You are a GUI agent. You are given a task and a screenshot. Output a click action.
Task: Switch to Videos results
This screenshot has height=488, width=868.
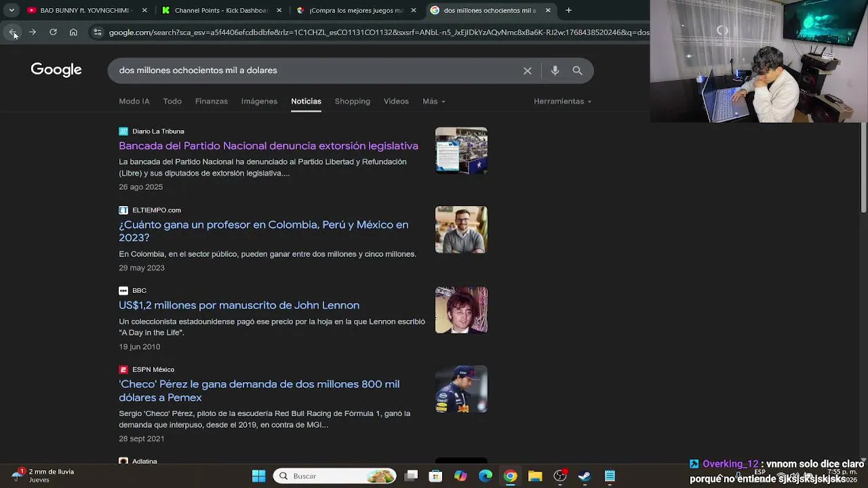[x=396, y=101]
